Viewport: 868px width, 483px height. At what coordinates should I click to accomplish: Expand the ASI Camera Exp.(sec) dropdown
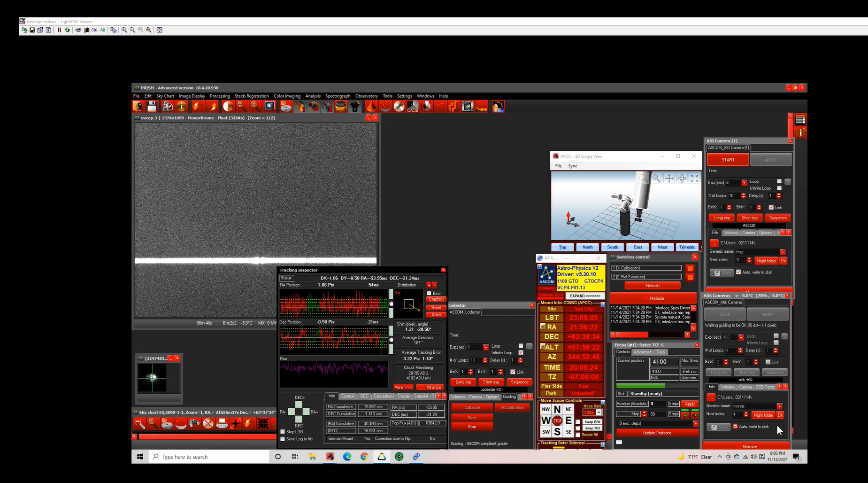point(744,183)
